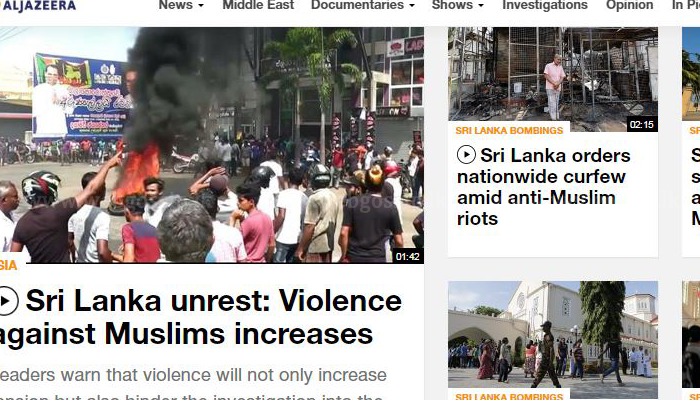The image size is (700, 400).
Task: Click the lower Sri Lanka Bombings tag
Action: coord(509,396)
